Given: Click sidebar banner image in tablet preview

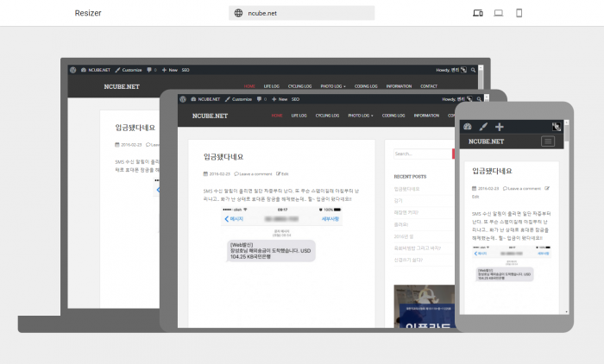Looking at the screenshot, I should tap(425, 306).
